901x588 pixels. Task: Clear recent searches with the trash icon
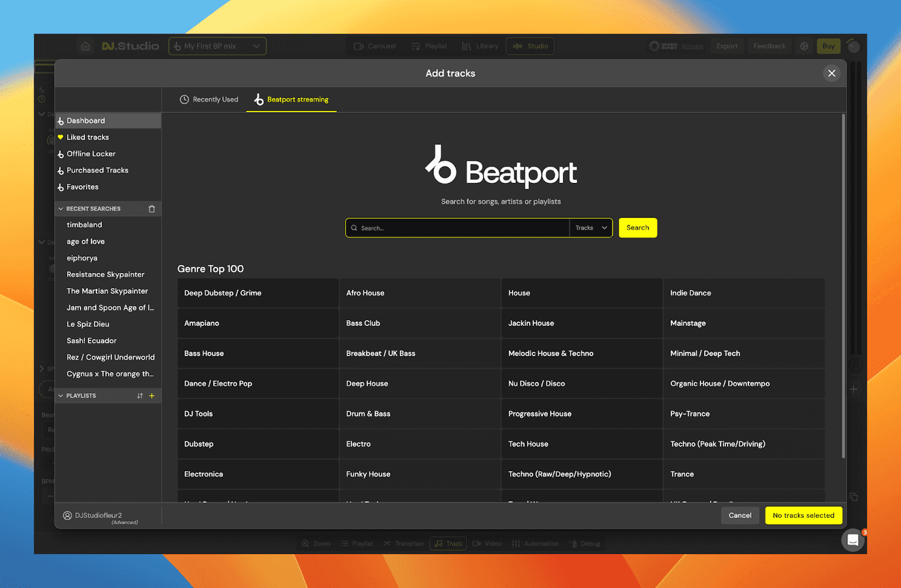pyautogui.click(x=151, y=208)
